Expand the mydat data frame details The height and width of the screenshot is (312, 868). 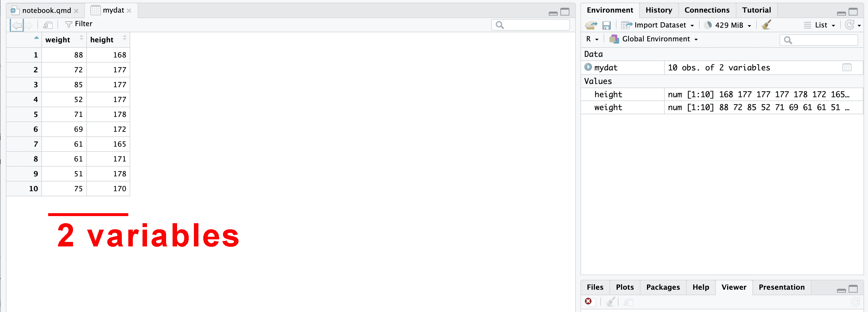pyautogui.click(x=588, y=67)
